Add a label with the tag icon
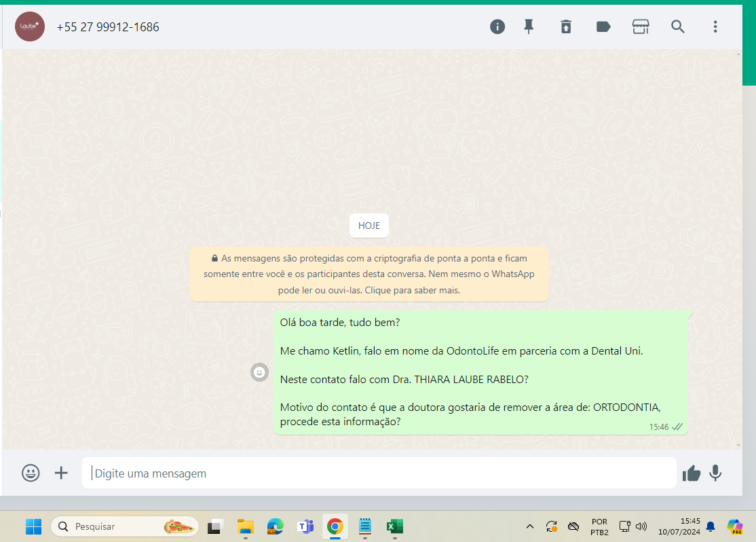This screenshot has width=756, height=542. point(603,26)
